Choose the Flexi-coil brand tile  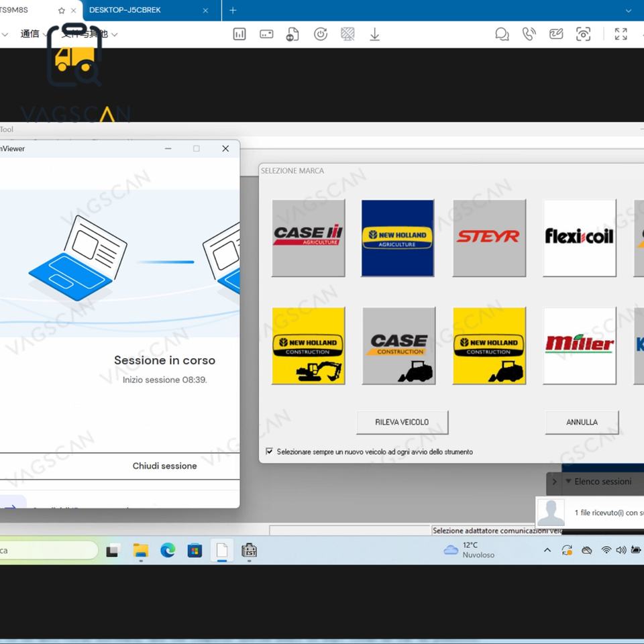(579, 237)
